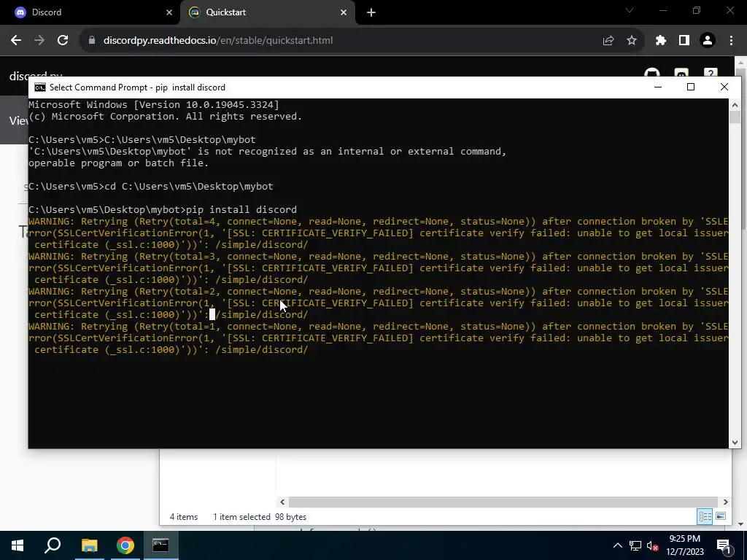Bookmark this page with star
This screenshot has width=747, height=560.
point(632,41)
